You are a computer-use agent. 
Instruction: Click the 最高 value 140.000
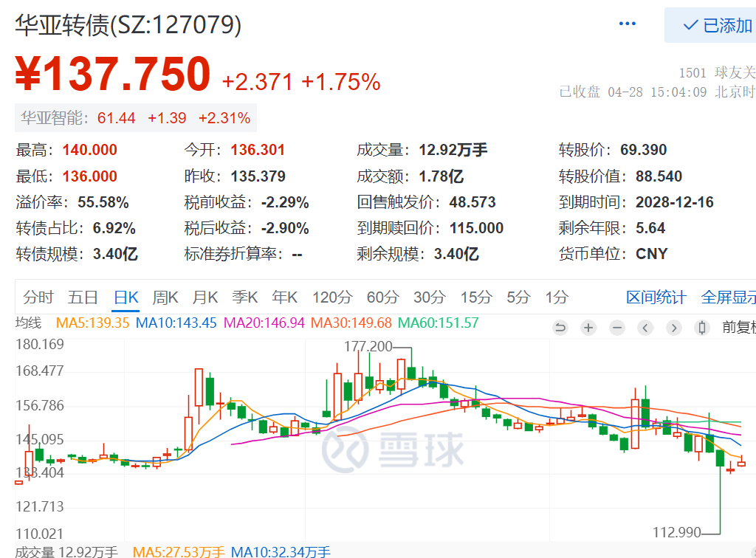click(x=89, y=150)
